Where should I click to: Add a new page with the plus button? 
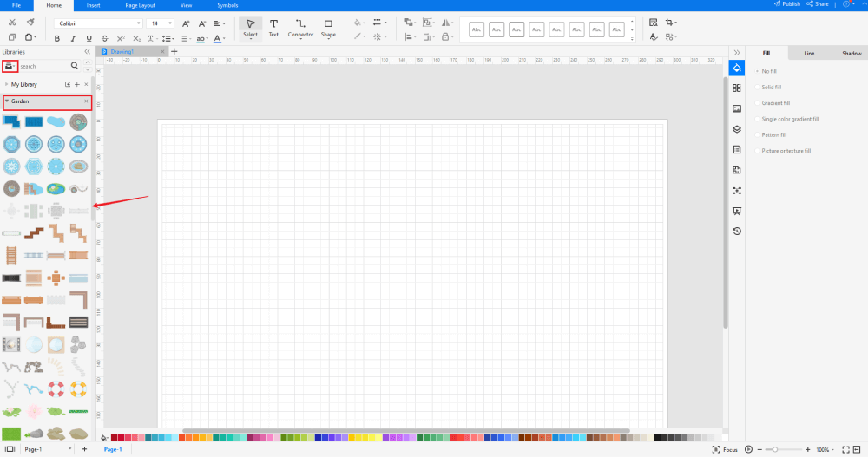[85, 449]
